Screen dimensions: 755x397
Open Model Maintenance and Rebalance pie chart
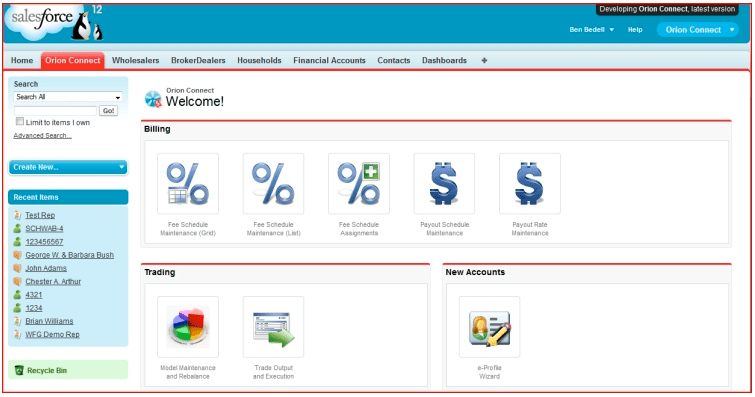[x=188, y=327]
